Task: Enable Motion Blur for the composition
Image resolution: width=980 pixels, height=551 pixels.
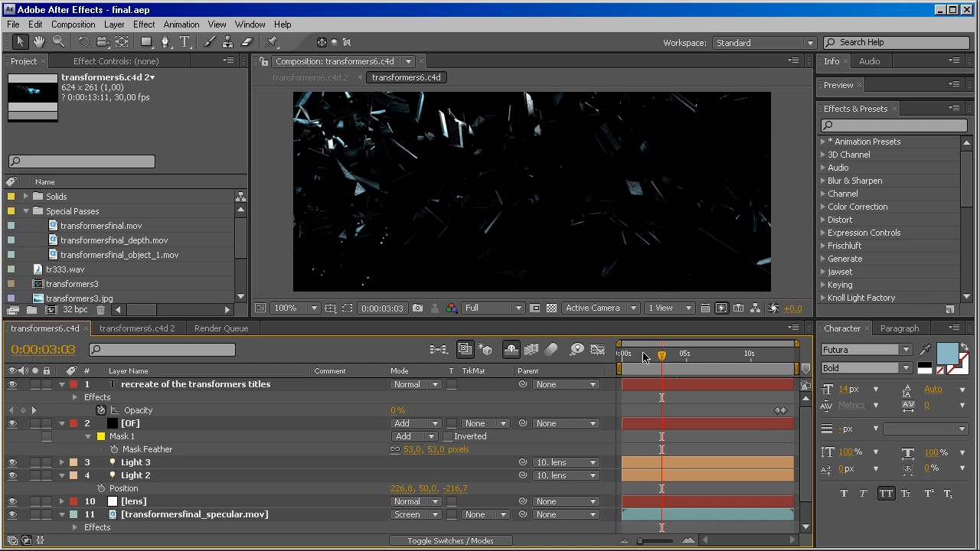Action: point(551,350)
